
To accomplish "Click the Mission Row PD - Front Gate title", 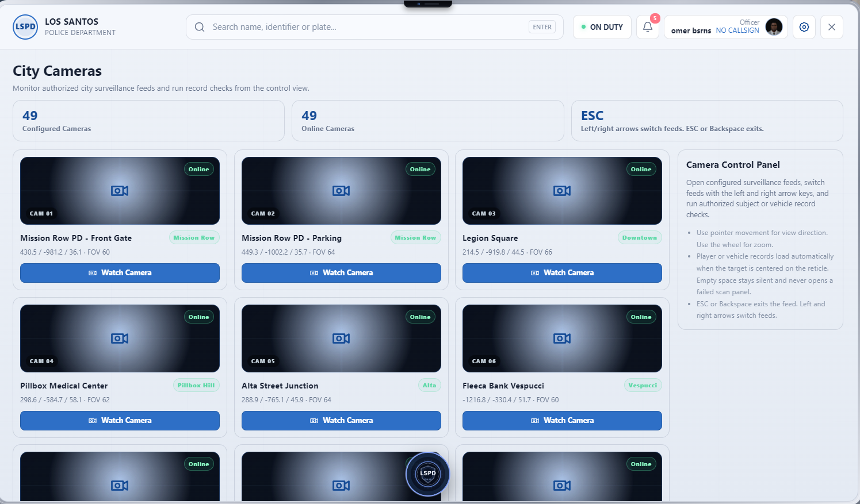I will [x=76, y=238].
